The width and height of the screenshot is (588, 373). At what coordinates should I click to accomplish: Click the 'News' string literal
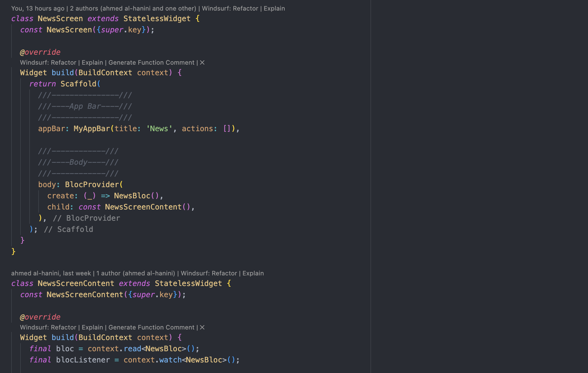coord(159,129)
